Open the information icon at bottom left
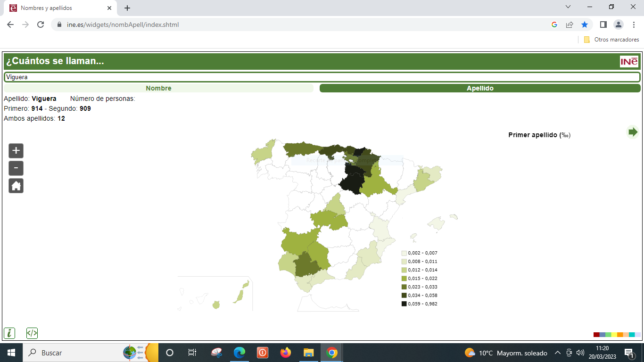Image resolution: width=644 pixels, height=362 pixels. 9,333
